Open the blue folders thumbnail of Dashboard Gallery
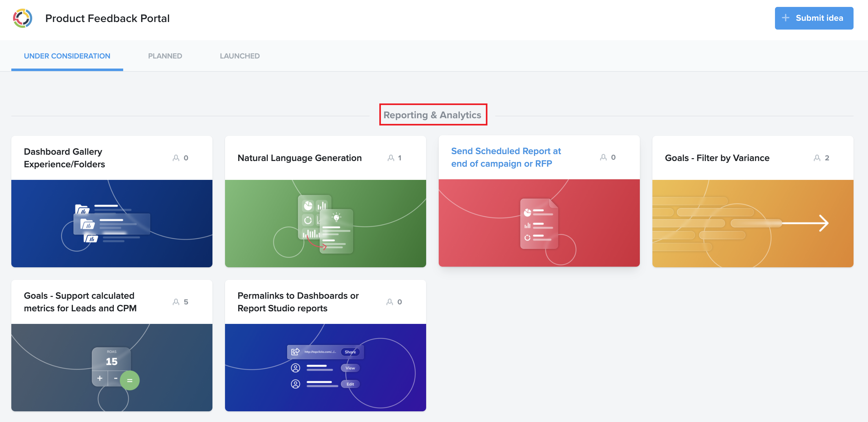The height and width of the screenshot is (422, 868). (x=112, y=223)
